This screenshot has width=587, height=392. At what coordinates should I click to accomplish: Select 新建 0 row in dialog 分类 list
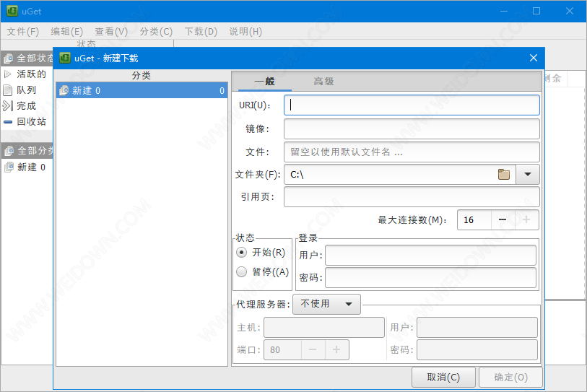coord(142,91)
